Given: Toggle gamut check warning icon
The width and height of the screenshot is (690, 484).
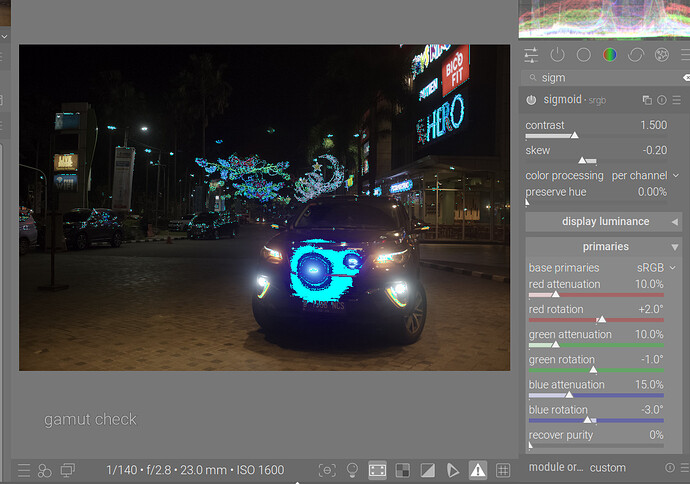Looking at the screenshot, I should coord(478,469).
